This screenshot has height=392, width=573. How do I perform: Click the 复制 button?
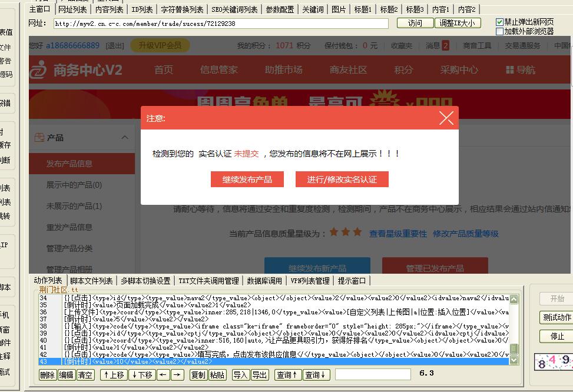[x=198, y=375]
